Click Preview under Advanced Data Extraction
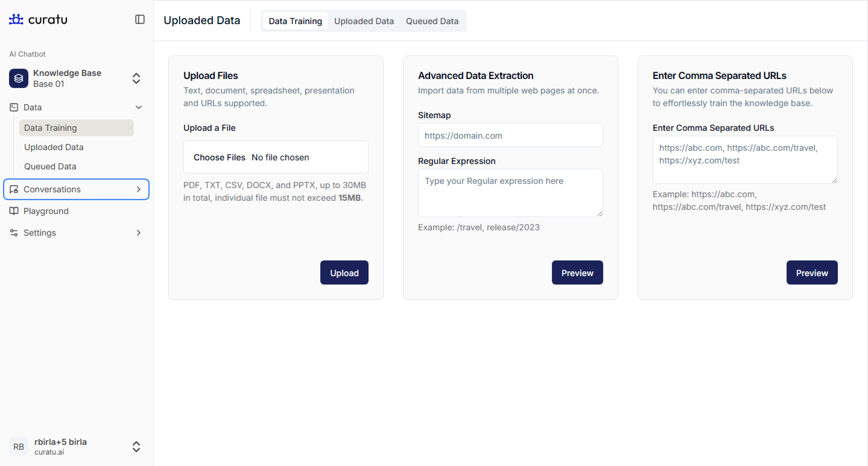This screenshot has width=868, height=466. 577,273
